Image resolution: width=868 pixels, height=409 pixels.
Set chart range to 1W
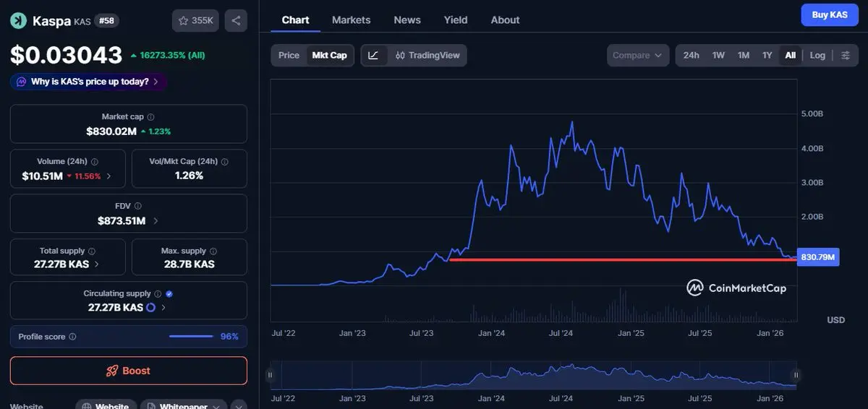pos(718,55)
